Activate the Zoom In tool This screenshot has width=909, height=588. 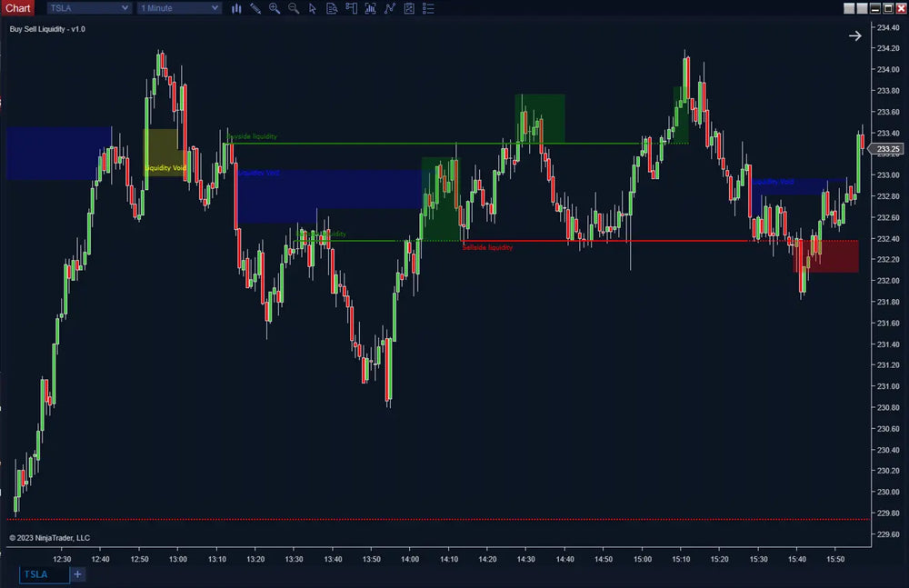(x=275, y=8)
